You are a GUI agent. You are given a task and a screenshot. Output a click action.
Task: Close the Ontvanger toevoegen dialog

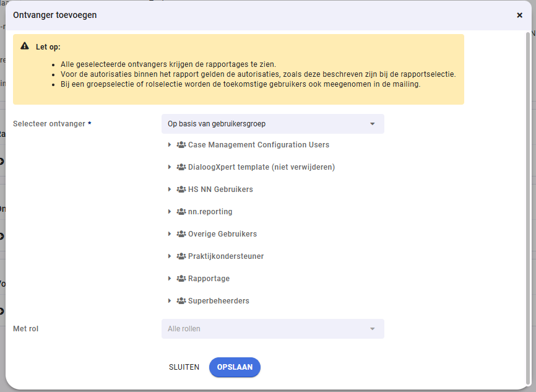[x=519, y=15]
